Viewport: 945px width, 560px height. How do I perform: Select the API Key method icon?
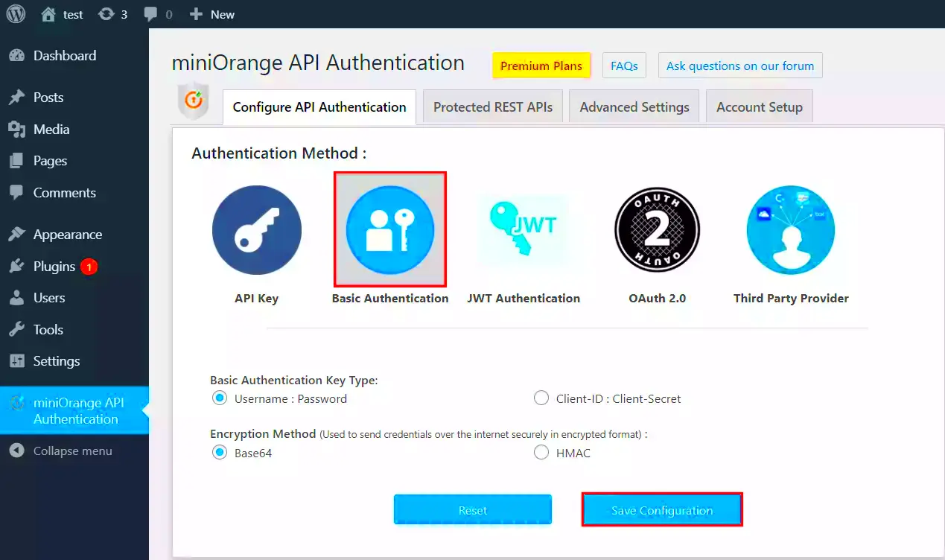pyautogui.click(x=257, y=230)
